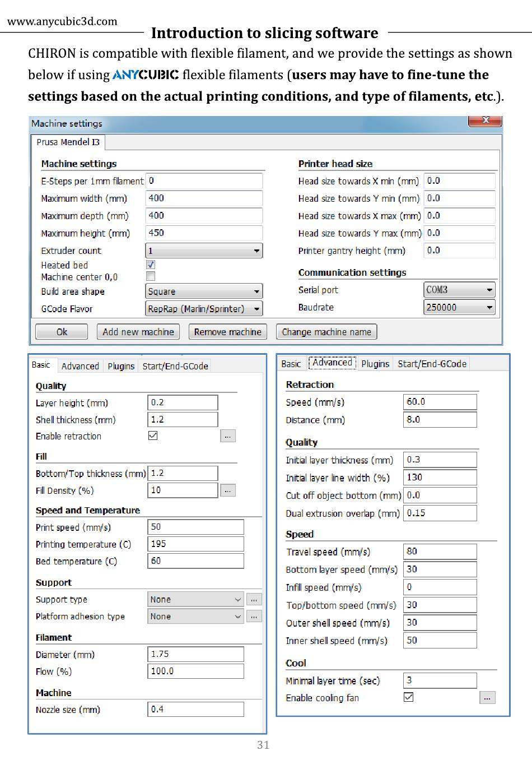Viewport: 532px width, 769px height.
Task: Close the Machine settings dialog
Action: pyautogui.click(x=485, y=121)
